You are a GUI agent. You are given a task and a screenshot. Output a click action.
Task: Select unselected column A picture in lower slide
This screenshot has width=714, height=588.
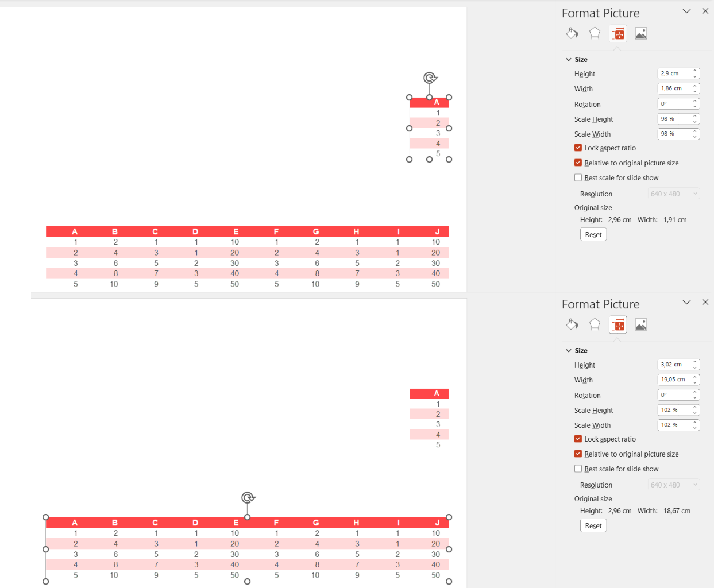(429, 419)
